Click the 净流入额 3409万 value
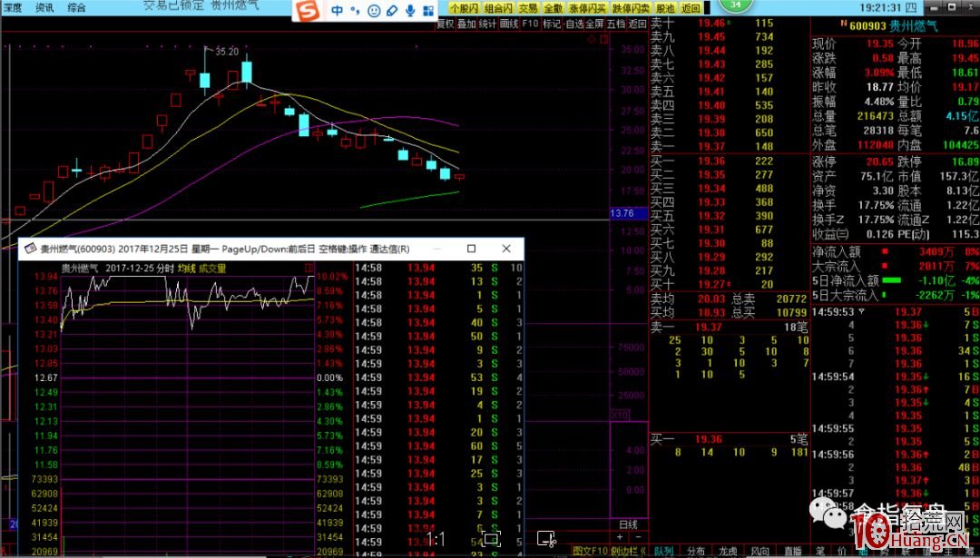Image resolution: width=980 pixels, height=558 pixels. 936,252
